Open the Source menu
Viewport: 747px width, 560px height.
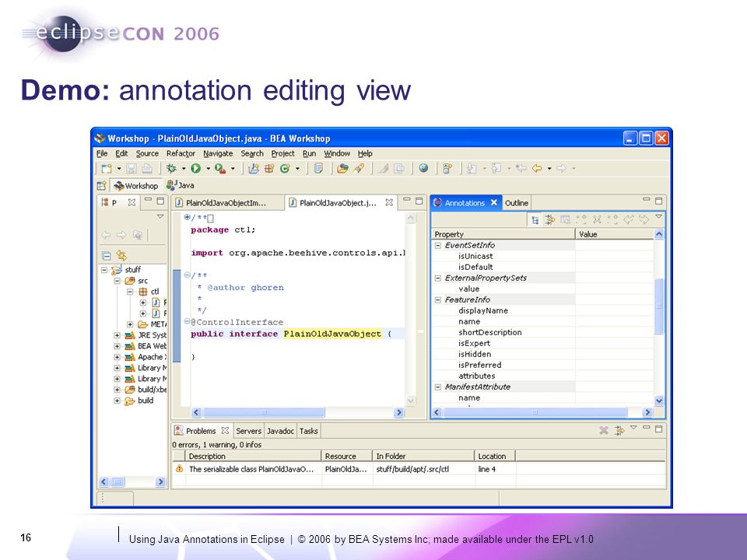(x=147, y=153)
